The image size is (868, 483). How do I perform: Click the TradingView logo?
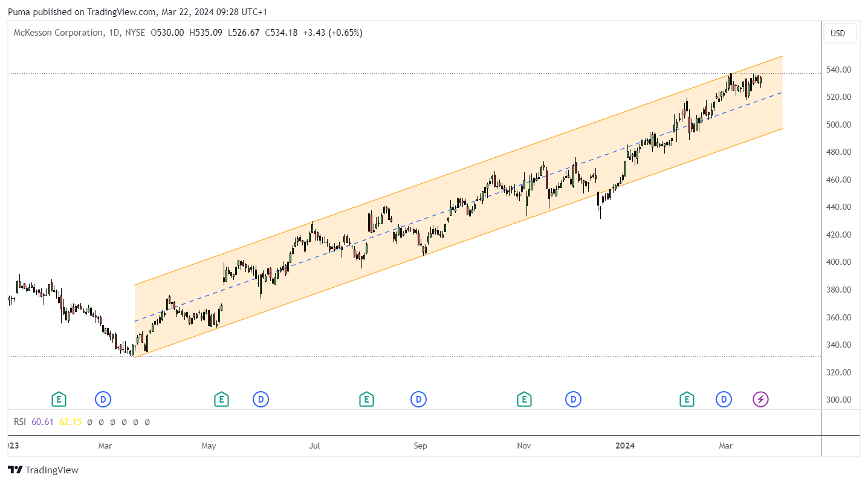tap(44, 470)
